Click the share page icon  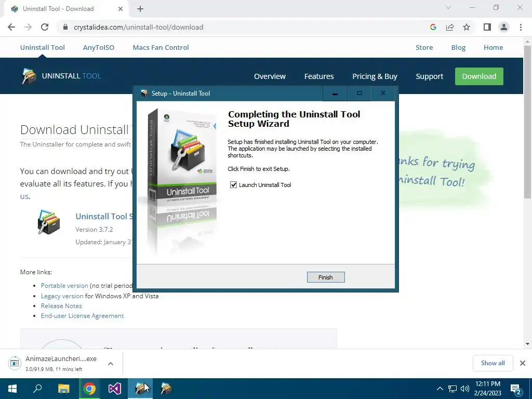point(450,27)
